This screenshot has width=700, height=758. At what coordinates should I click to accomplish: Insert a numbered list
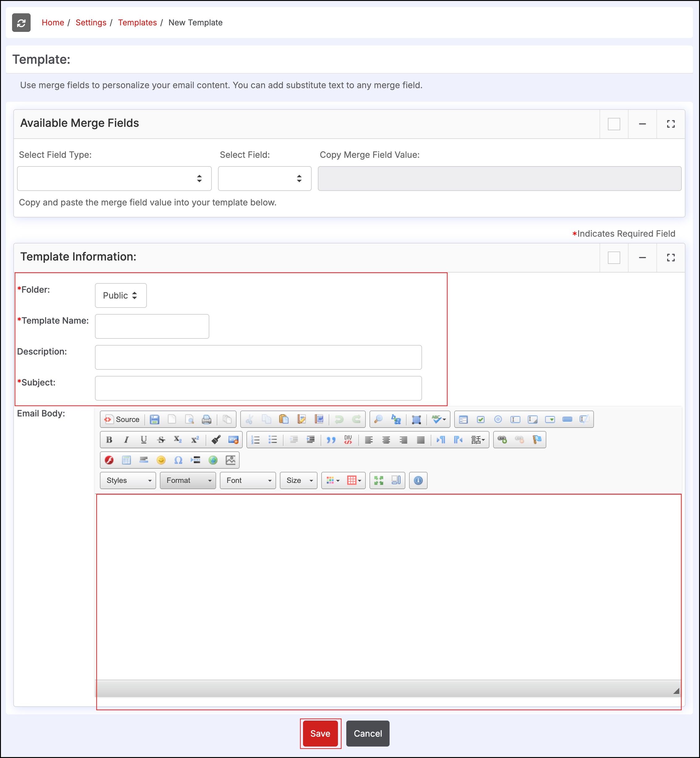coord(256,440)
